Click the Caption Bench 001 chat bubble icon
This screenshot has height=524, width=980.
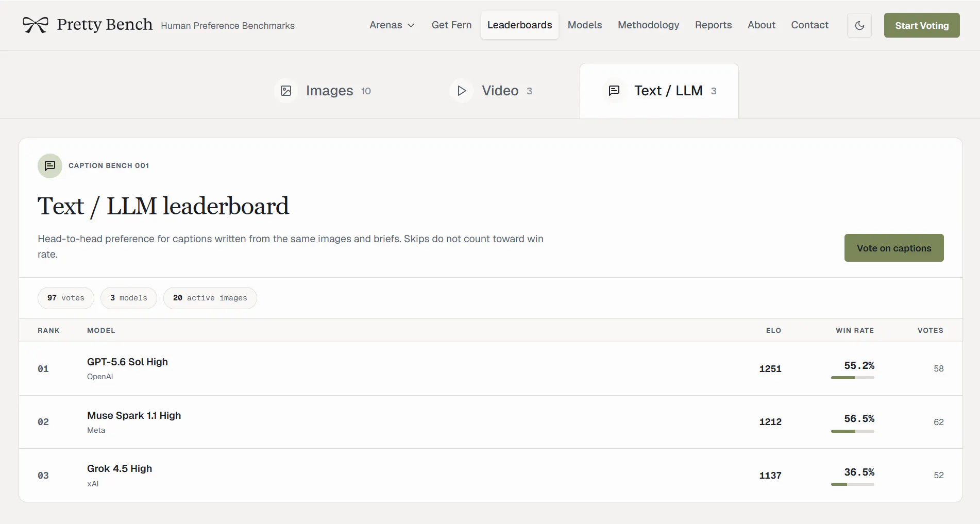tap(50, 165)
